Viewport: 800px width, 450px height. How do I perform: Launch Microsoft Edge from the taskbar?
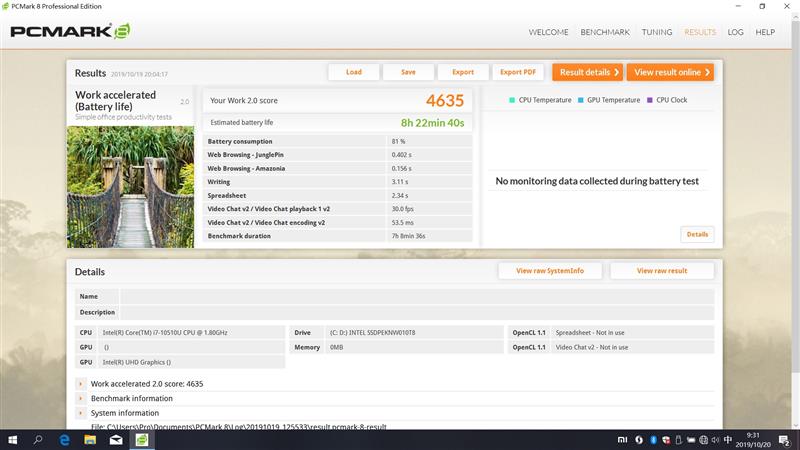point(64,440)
